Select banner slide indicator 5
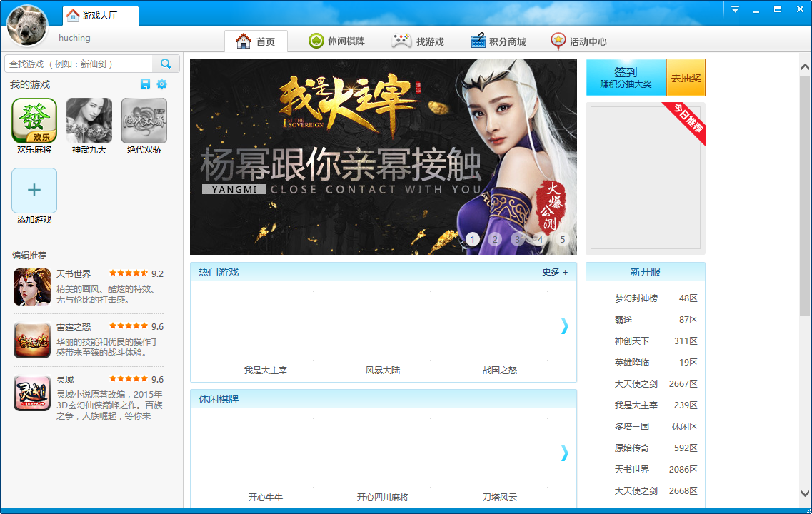The width and height of the screenshot is (812, 514). pos(562,239)
